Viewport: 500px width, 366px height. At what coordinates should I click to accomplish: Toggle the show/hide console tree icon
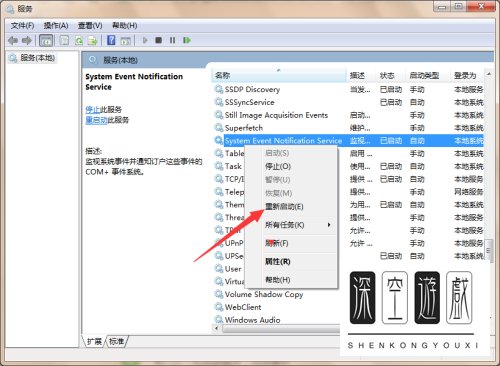[46, 40]
